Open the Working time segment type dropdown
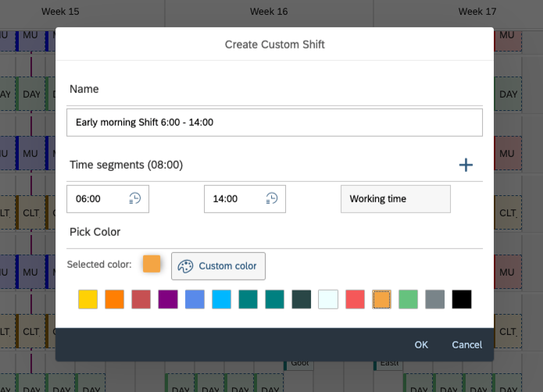The width and height of the screenshot is (543, 392). 395,199
